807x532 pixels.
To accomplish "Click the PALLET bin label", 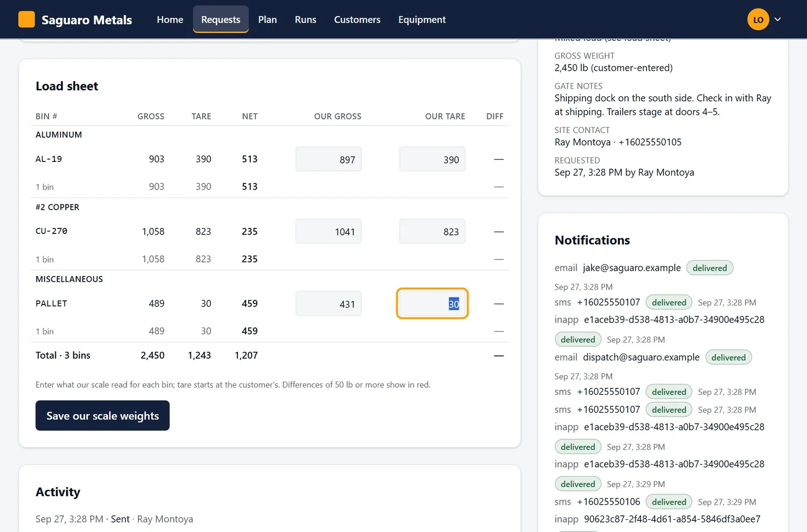I will [51, 303].
